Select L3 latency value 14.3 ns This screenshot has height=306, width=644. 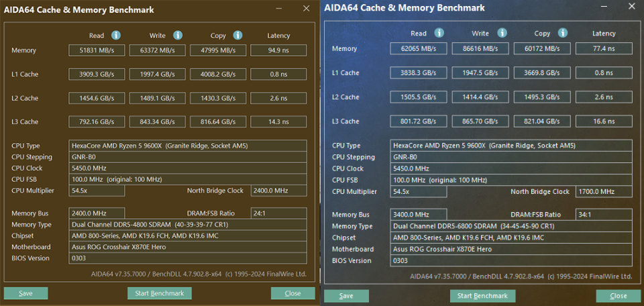pyautogui.click(x=278, y=121)
